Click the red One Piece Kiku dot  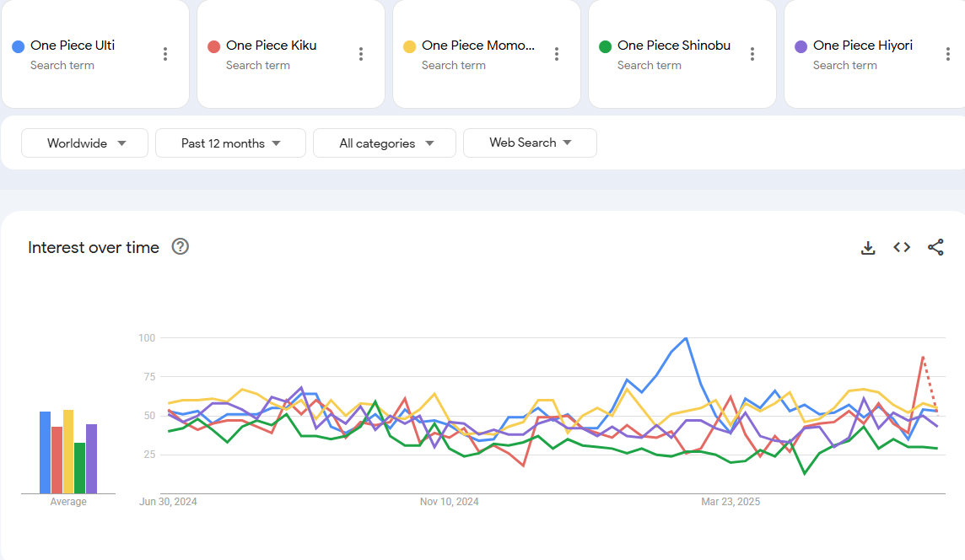[x=214, y=46]
